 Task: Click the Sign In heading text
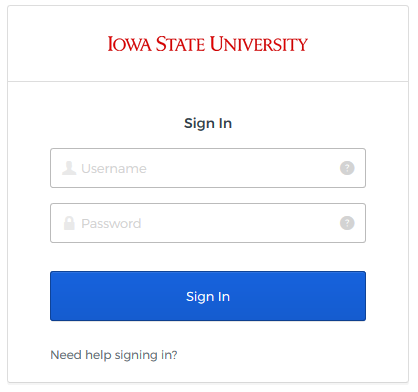208,123
